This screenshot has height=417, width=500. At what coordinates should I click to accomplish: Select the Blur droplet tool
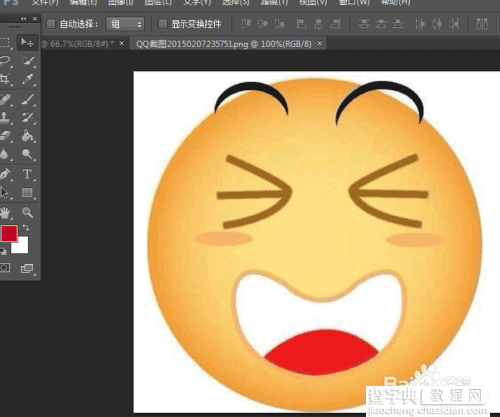coord(4,154)
